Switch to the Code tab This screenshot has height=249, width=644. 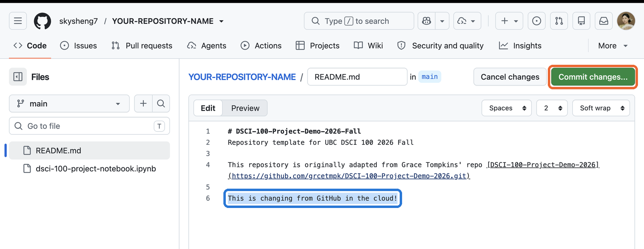tap(30, 46)
